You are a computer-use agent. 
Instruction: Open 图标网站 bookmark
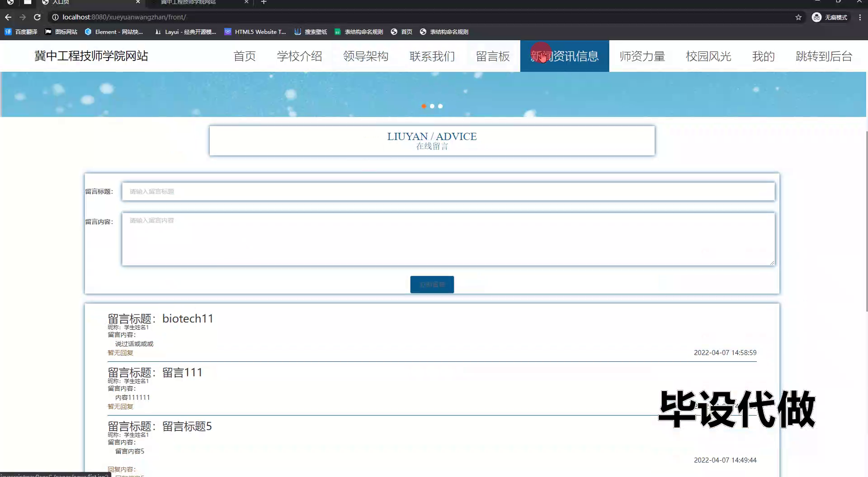pyautogui.click(x=61, y=32)
